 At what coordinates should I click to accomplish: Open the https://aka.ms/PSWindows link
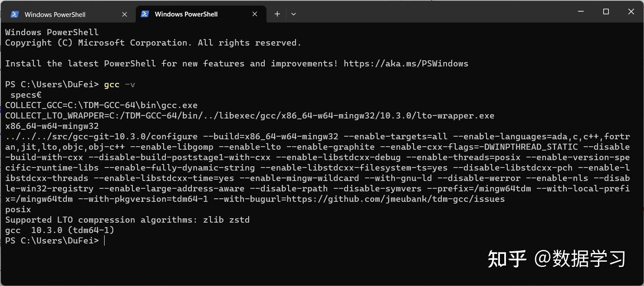(x=406, y=63)
